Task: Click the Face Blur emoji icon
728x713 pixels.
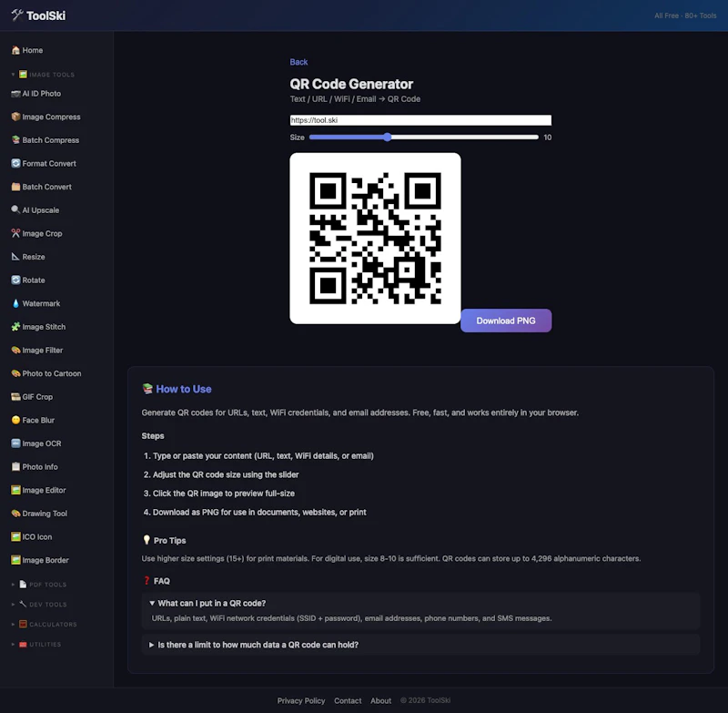Action: click(x=15, y=421)
